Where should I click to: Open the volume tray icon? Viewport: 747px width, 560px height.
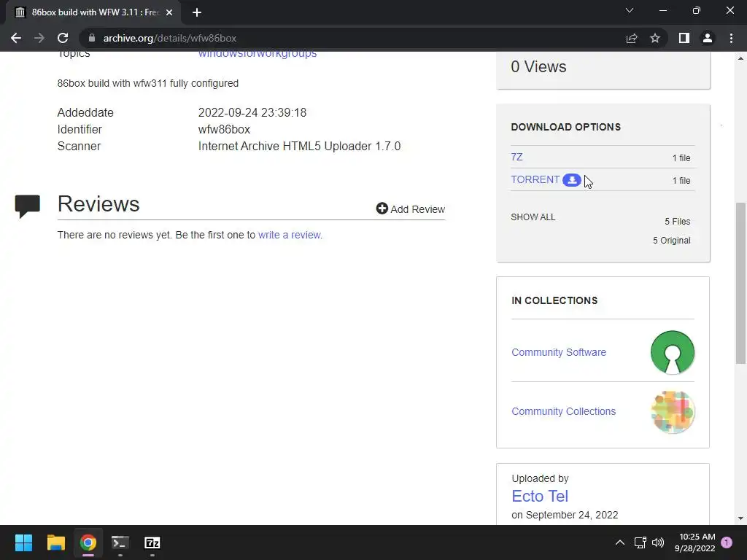point(658,542)
